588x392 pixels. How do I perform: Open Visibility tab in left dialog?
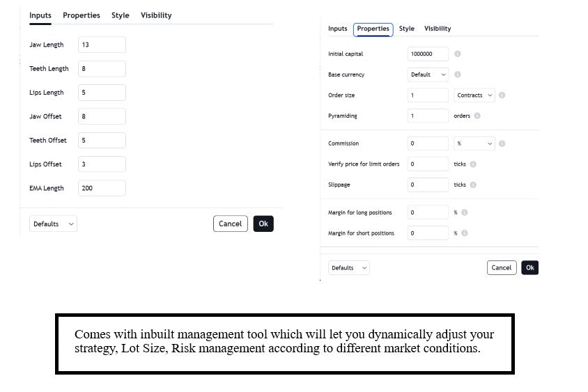(156, 15)
